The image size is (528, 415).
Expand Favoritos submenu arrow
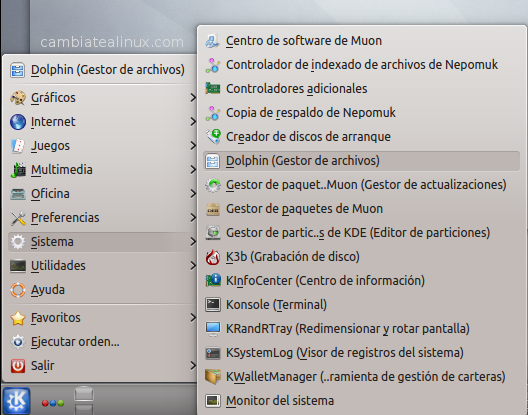click(193, 318)
